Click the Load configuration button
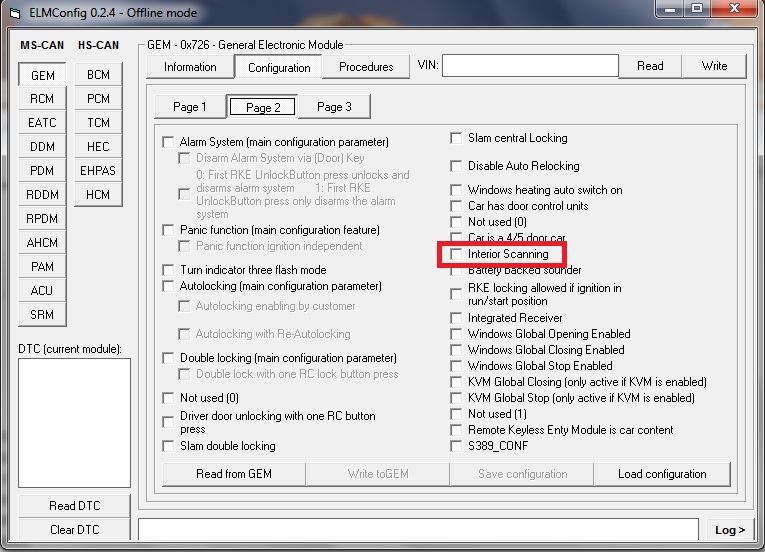This screenshot has width=765, height=552. (x=661, y=474)
